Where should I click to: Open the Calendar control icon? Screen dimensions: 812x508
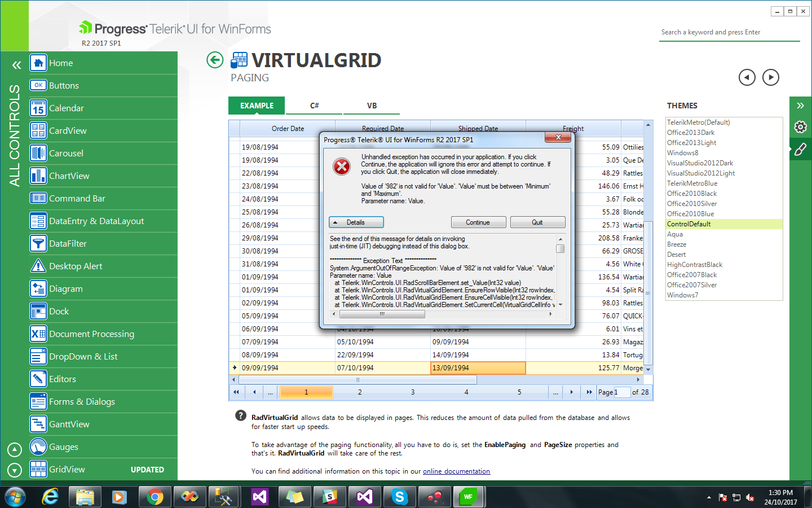click(x=38, y=108)
